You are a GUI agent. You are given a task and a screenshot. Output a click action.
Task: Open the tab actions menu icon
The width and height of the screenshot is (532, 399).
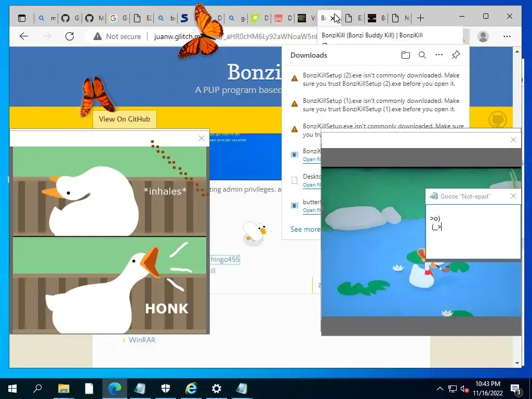pos(22,18)
